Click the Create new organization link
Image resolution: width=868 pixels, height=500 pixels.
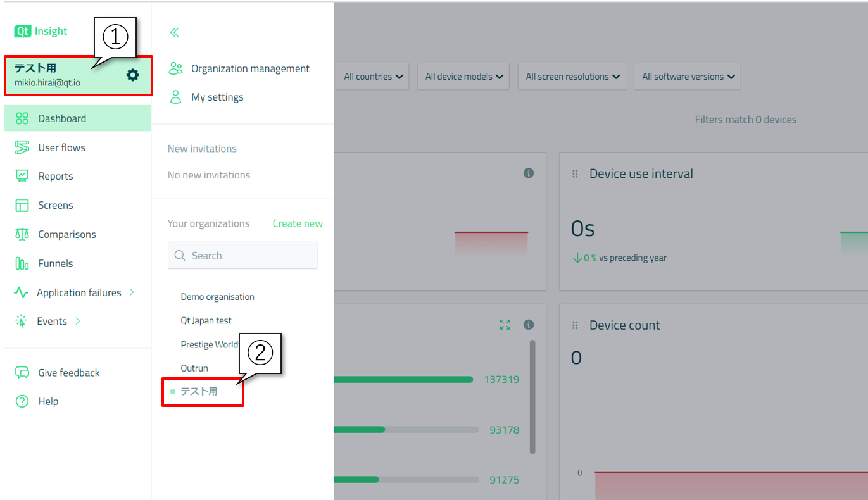pyautogui.click(x=297, y=223)
